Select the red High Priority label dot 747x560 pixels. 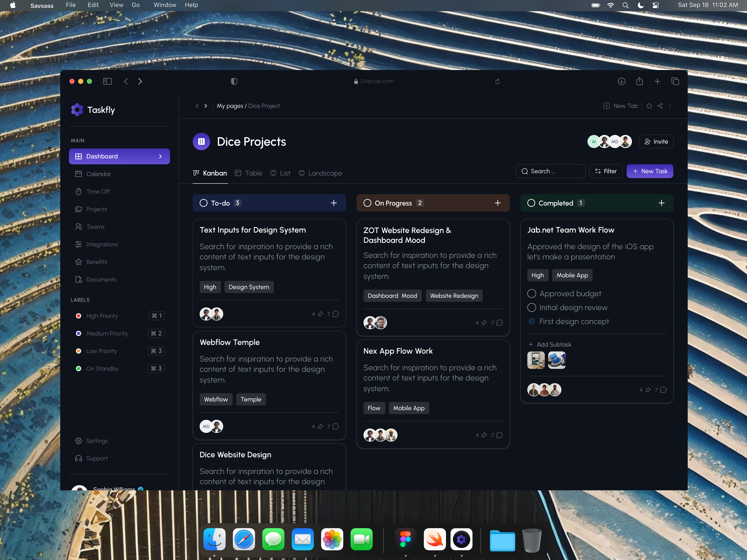pyautogui.click(x=79, y=316)
